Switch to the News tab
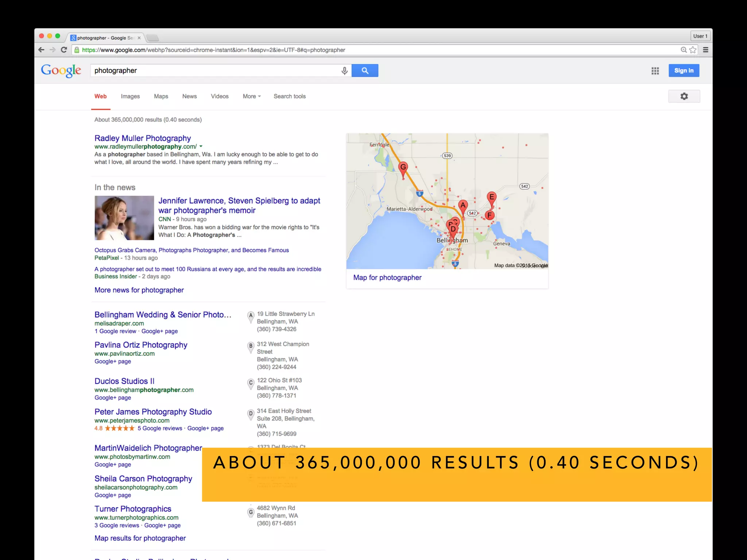This screenshot has height=560, width=747. tap(189, 96)
